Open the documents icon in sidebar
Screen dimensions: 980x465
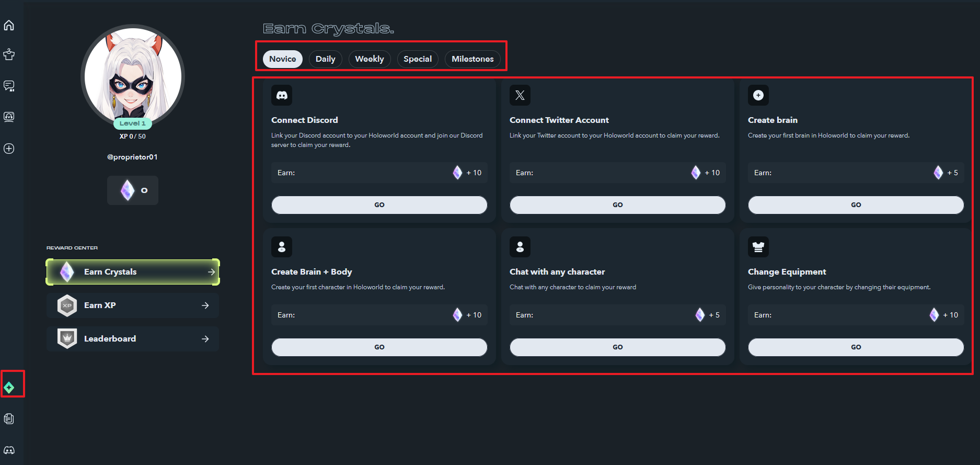pos(9,418)
